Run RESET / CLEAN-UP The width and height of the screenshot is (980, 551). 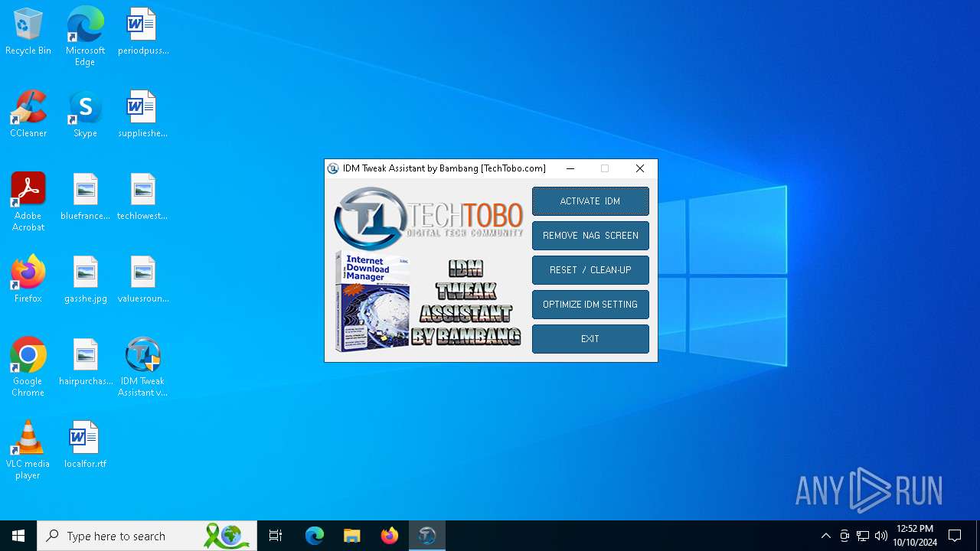tap(590, 270)
